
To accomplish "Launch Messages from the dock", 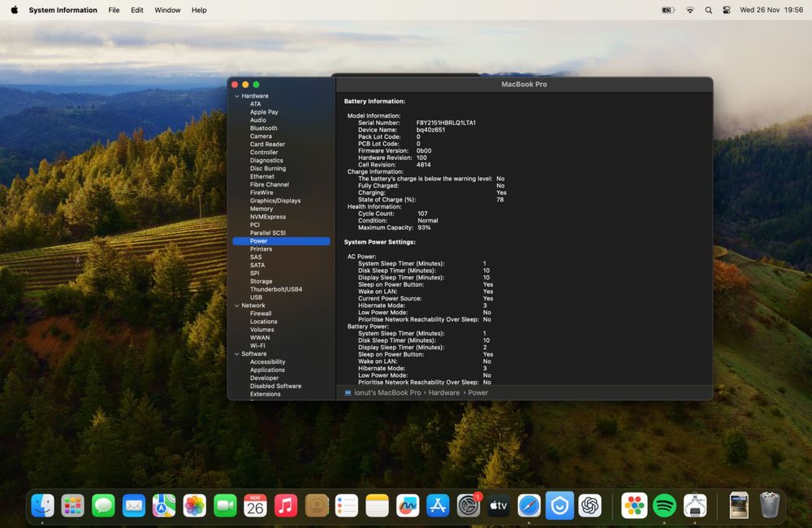I will 104,505.
